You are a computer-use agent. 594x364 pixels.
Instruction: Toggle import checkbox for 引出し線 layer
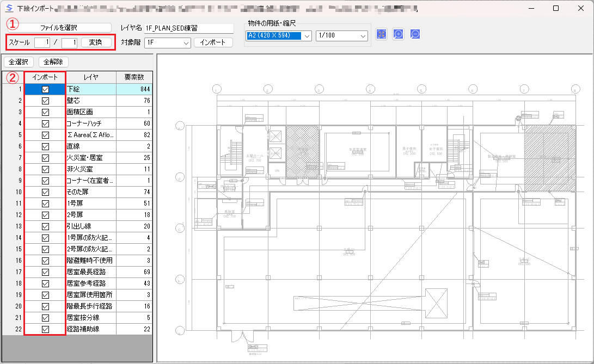click(45, 226)
